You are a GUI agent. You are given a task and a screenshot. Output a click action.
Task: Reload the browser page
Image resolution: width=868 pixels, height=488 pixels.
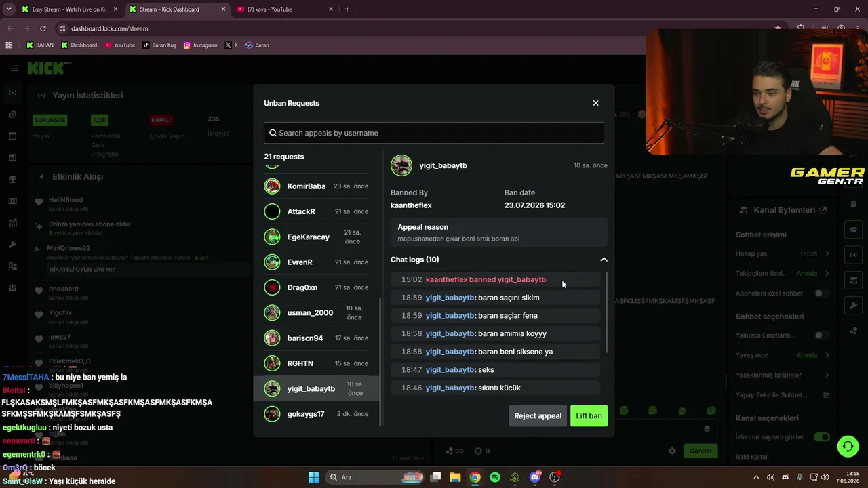coord(43,28)
